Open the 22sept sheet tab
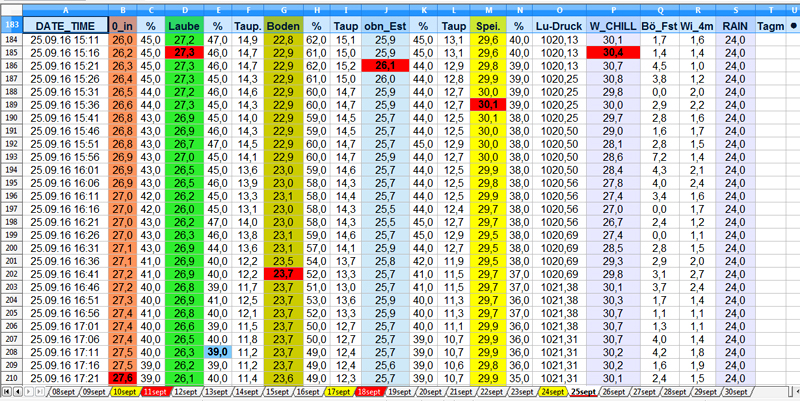The width and height of the screenshot is (800, 401). (x=491, y=391)
